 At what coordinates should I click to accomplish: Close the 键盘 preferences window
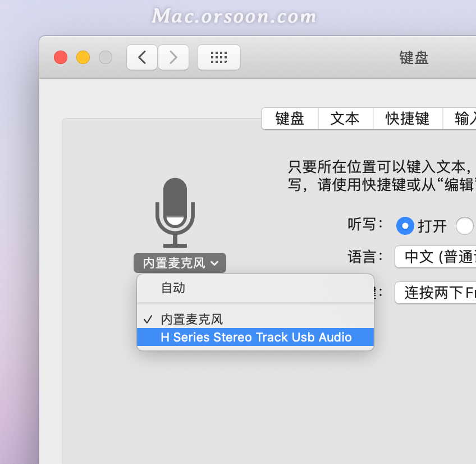(61, 57)
